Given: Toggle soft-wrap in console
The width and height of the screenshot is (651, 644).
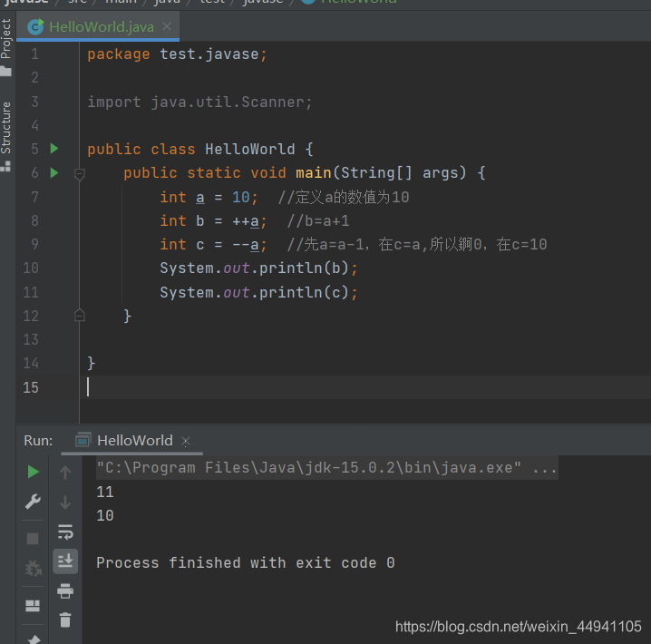Looking at the screenshot, I should pyautogui.click(x=65, y=532).
